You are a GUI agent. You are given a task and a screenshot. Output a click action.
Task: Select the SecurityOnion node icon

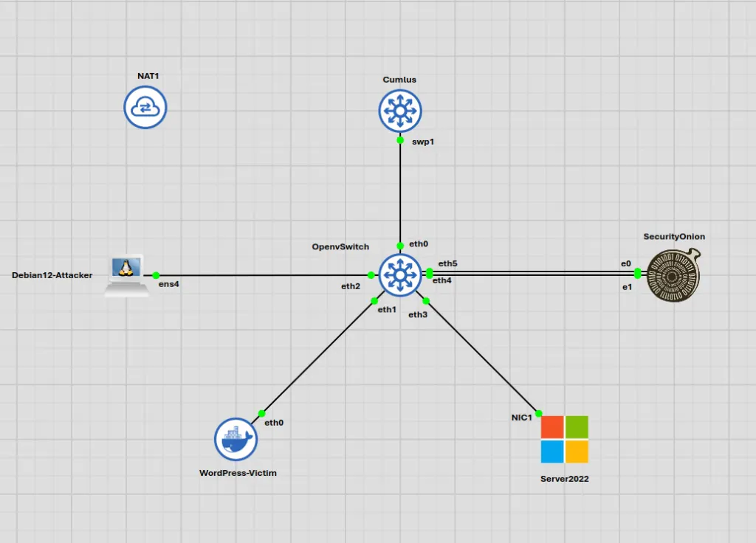coord(673,276)
